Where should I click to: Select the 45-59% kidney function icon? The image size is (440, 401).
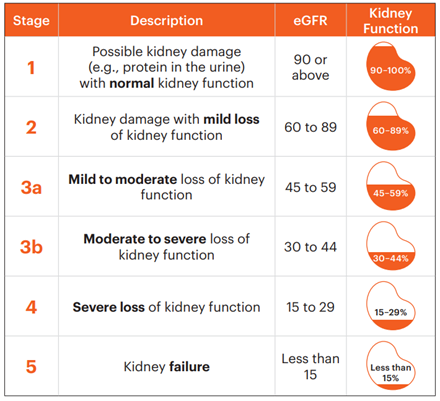click(391, 186)
